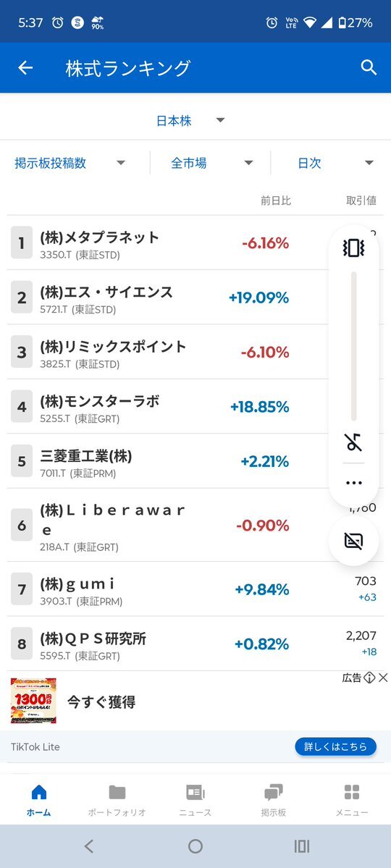Close the ad with the X icon
Image resolution: width=391 pixels, height=868 pixels.
(383, 678)
